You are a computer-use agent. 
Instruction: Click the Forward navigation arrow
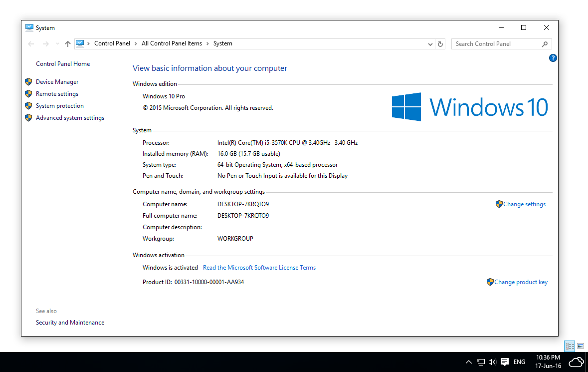(x=46, y=44)
